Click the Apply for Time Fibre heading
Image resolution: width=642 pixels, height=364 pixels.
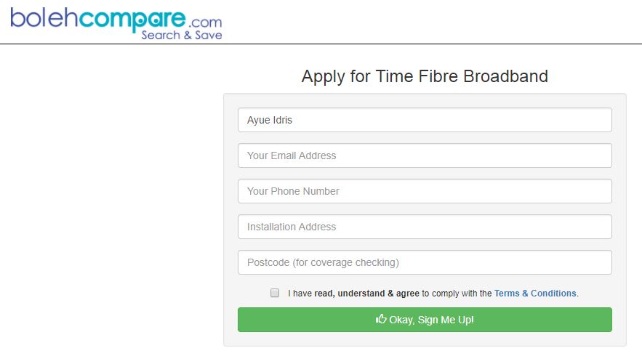(425, 76)
